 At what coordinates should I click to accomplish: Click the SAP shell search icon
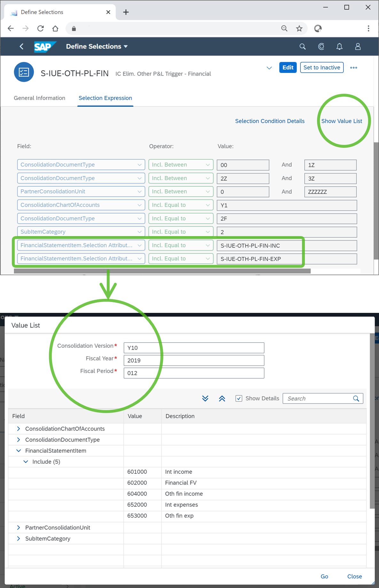click(302, 47)
